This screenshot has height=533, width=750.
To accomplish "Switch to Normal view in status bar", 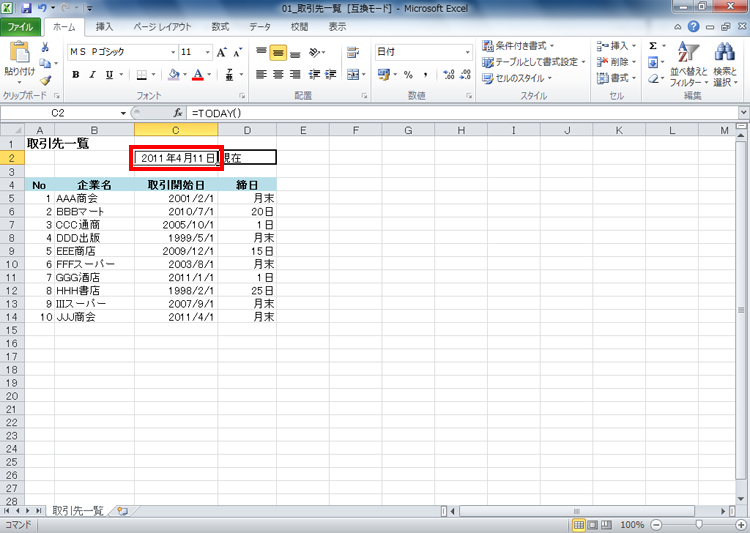I will (x=579, y=525).
